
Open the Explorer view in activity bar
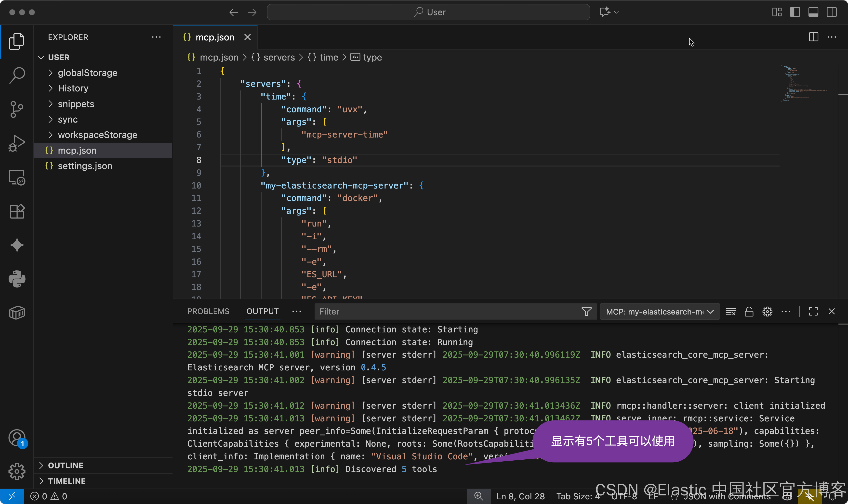[17, 41]
